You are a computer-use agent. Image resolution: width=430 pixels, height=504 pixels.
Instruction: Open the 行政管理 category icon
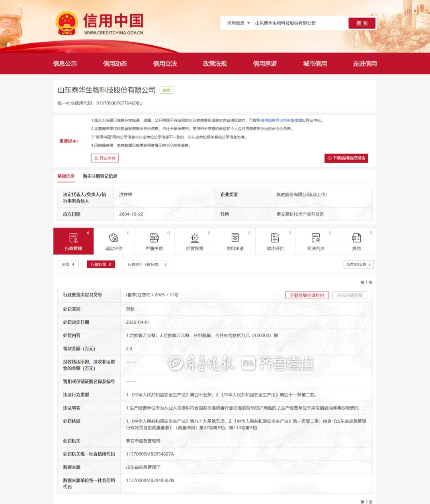tap(74, 238)
